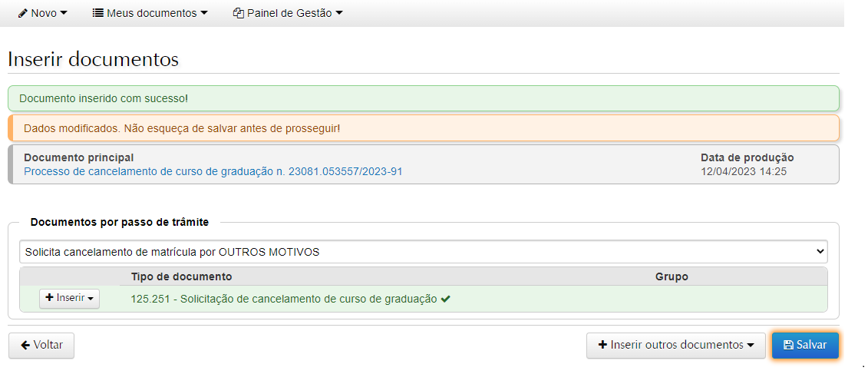Click the green checkmark beside document 125.251
This screenshot has height=374, width=868.
point(445,299)
